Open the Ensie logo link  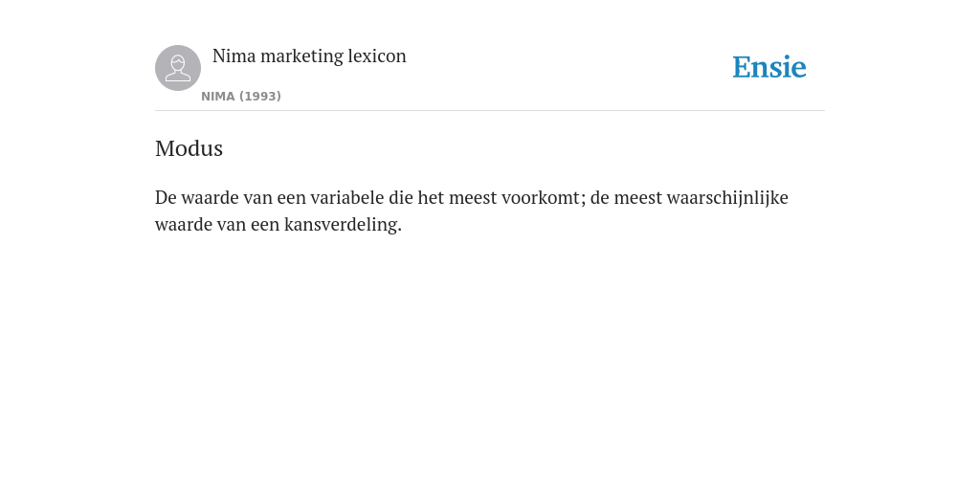click(x=769, y=67)
